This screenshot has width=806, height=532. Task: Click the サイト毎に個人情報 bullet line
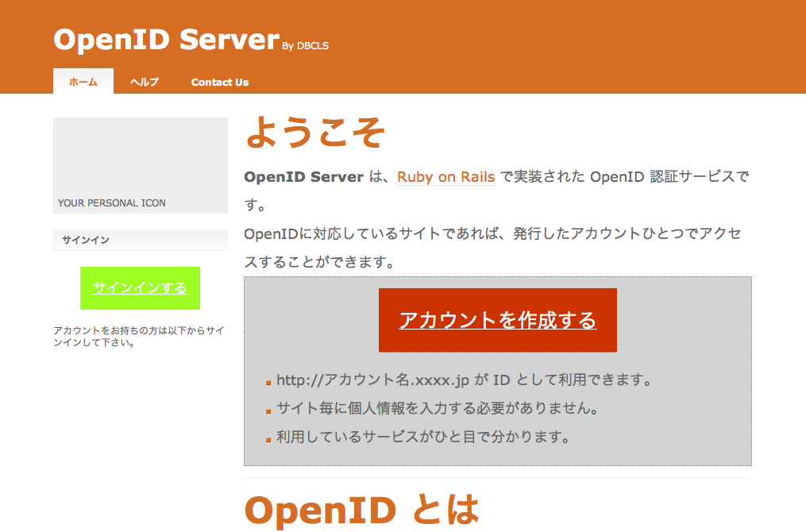[x=437, y=408]
